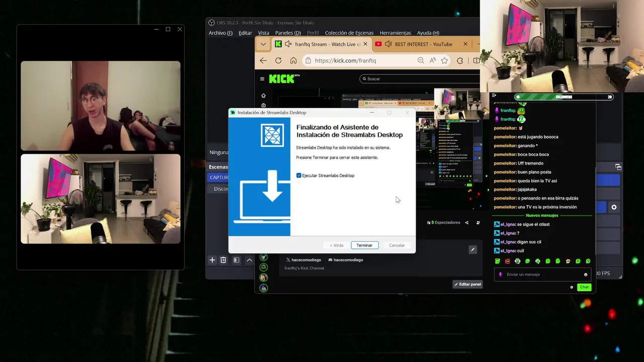The height and width of the screenshot is (362, 644).
Task: Open Paneles menu in OBS
Action: point(288,33)
